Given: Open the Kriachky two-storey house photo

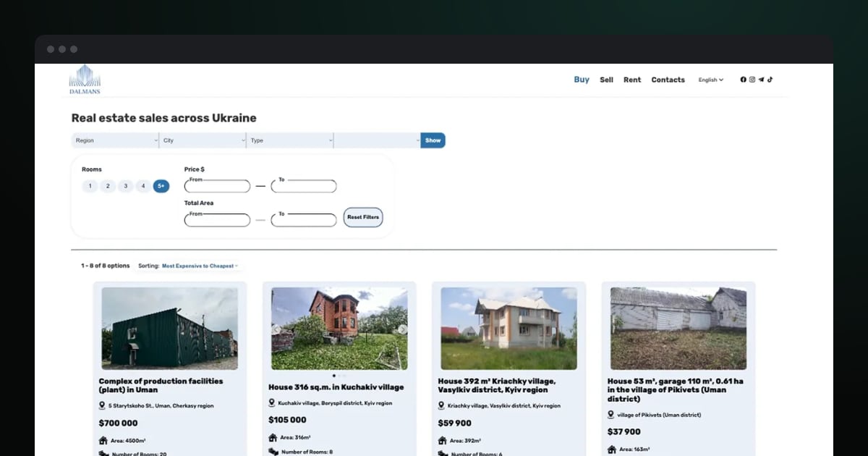Looking at the screenshot, I should pyautogui.click(x=509, y=329).
